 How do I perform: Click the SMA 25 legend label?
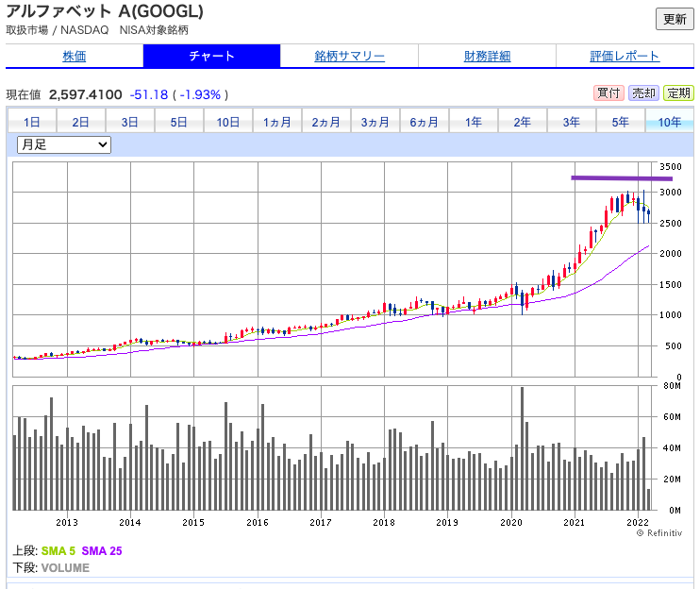[102, 551]
